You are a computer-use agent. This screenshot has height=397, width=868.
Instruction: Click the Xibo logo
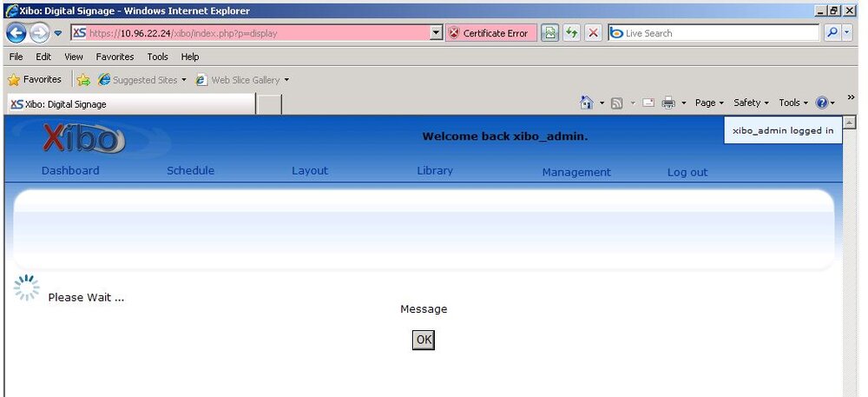point(83,138)
